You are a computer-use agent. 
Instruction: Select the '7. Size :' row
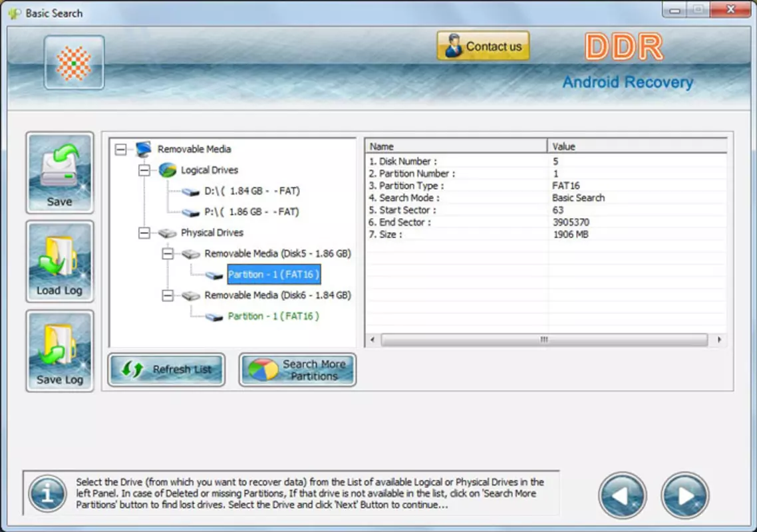[546, 234]
